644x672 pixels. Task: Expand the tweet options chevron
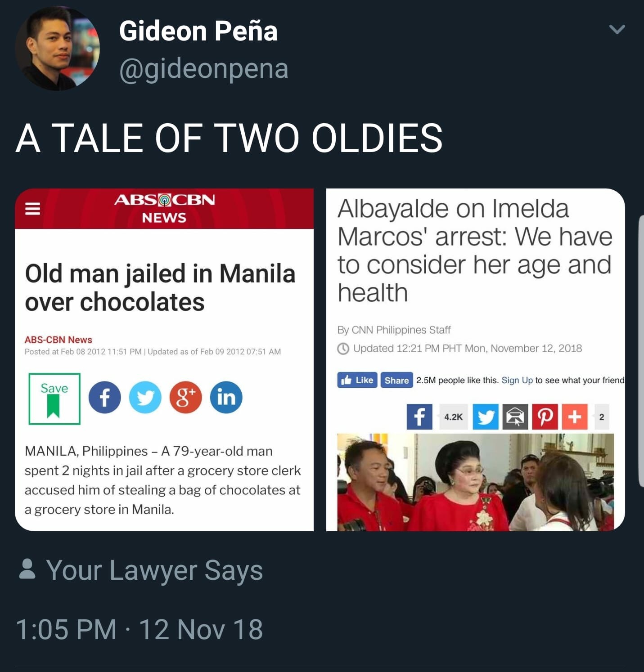coord(617,30)
